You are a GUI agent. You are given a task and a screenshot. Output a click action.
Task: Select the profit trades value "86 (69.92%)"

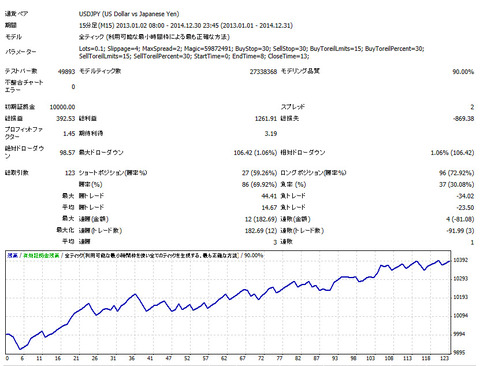[259, 185]
